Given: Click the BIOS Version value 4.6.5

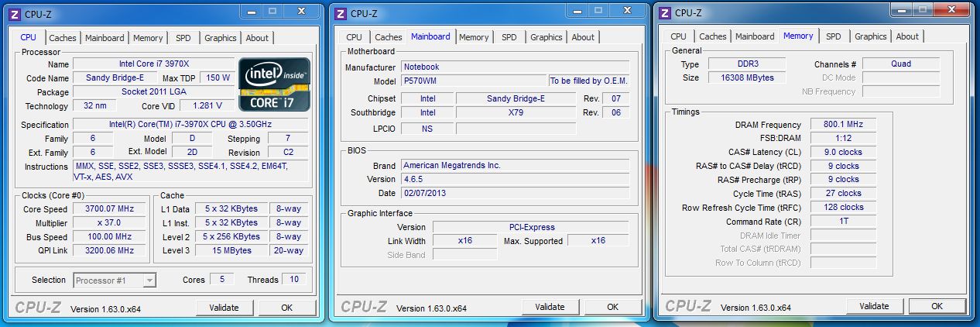Looking at the screenshot, I should click(x=515, y=180).
